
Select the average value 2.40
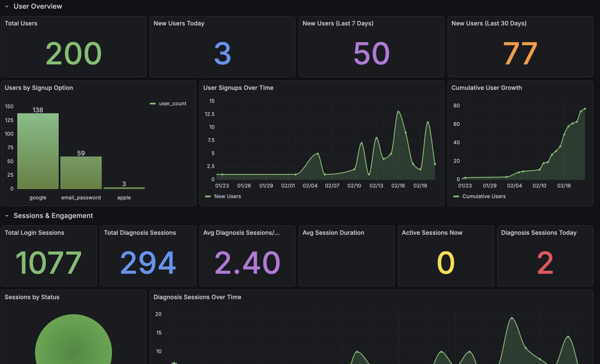click(x=247, y=263)
